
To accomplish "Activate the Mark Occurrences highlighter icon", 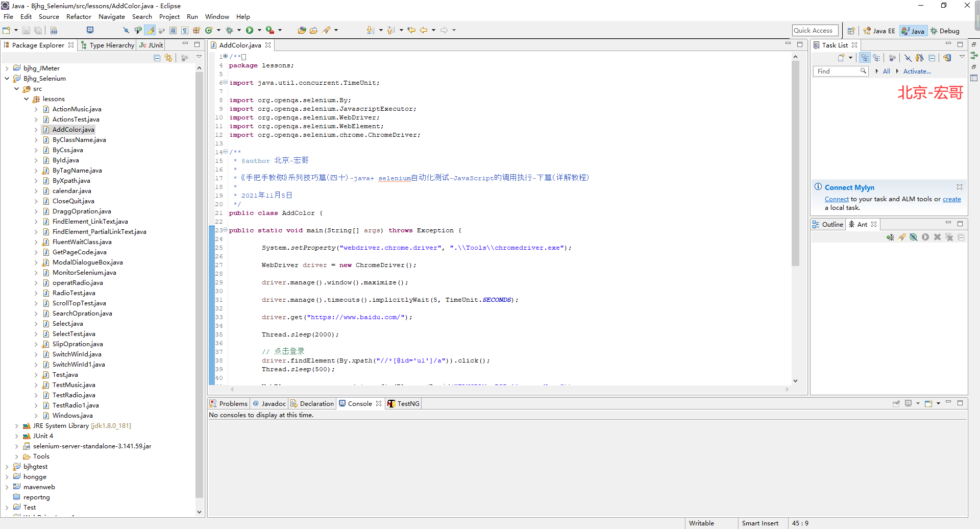I will point(150,30).
